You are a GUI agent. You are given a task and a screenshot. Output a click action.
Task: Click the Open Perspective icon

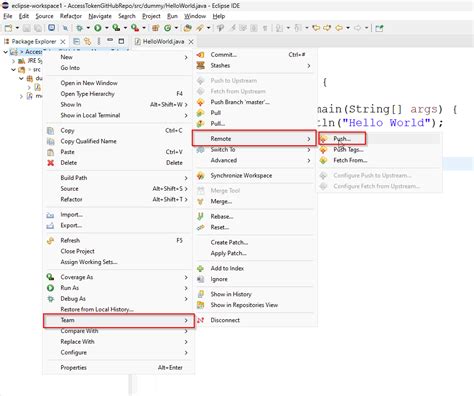(379, 28)
